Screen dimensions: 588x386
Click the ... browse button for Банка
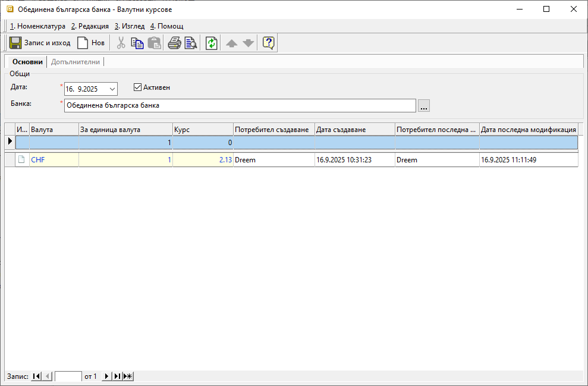424,106
